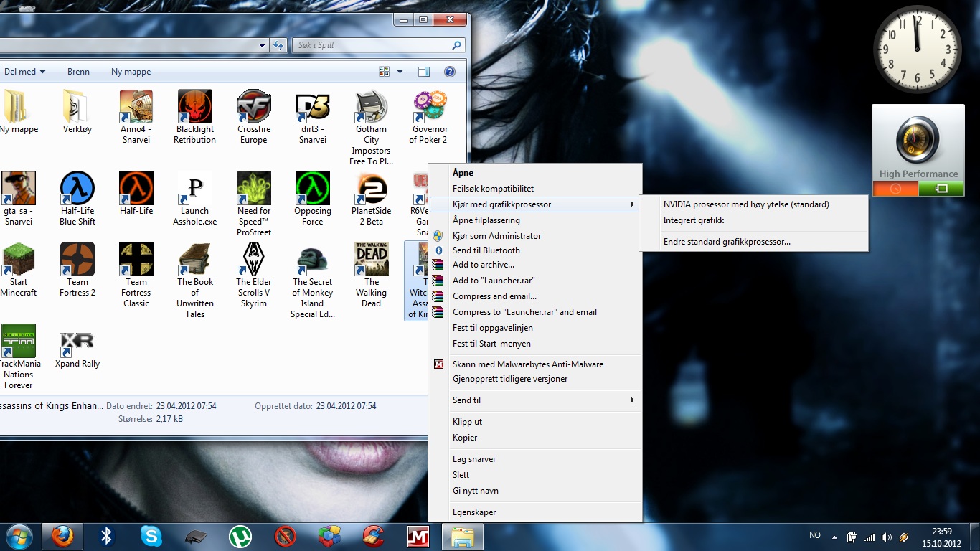980x551 pixels.
Task: Select the gta_sa shortcut icon
Action: point(18,188)
